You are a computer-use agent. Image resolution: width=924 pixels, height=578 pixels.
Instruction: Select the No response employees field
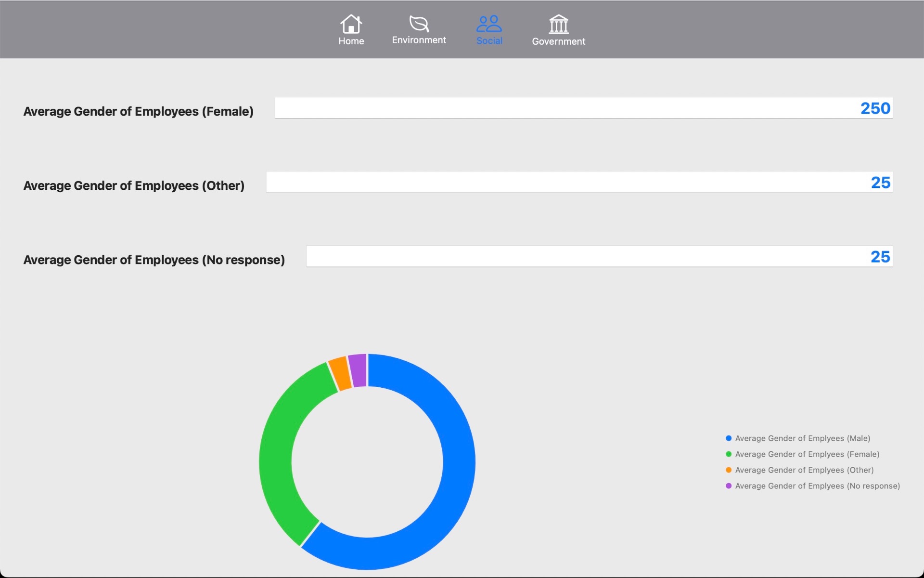click(x=599, y=256)
